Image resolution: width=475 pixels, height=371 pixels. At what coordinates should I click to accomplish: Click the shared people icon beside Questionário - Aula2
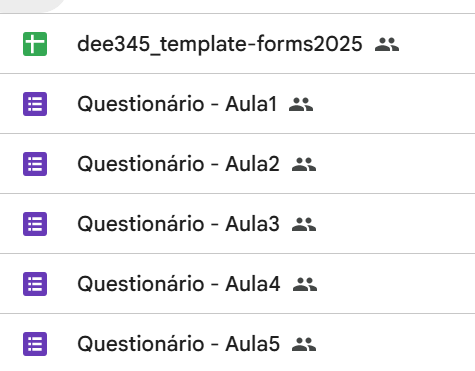pos(304,164)
